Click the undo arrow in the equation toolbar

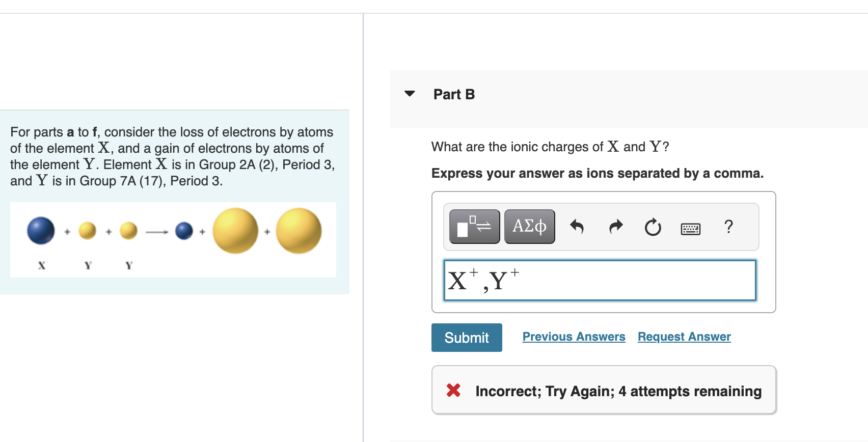click(x=578, y=227)
